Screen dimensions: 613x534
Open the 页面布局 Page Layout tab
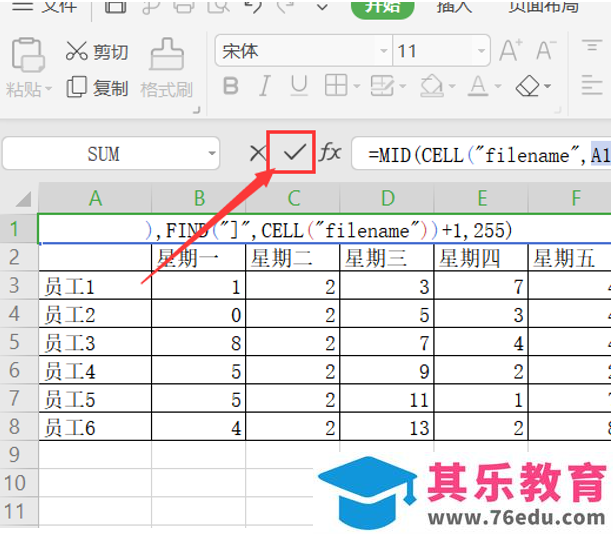coord(544,7)
